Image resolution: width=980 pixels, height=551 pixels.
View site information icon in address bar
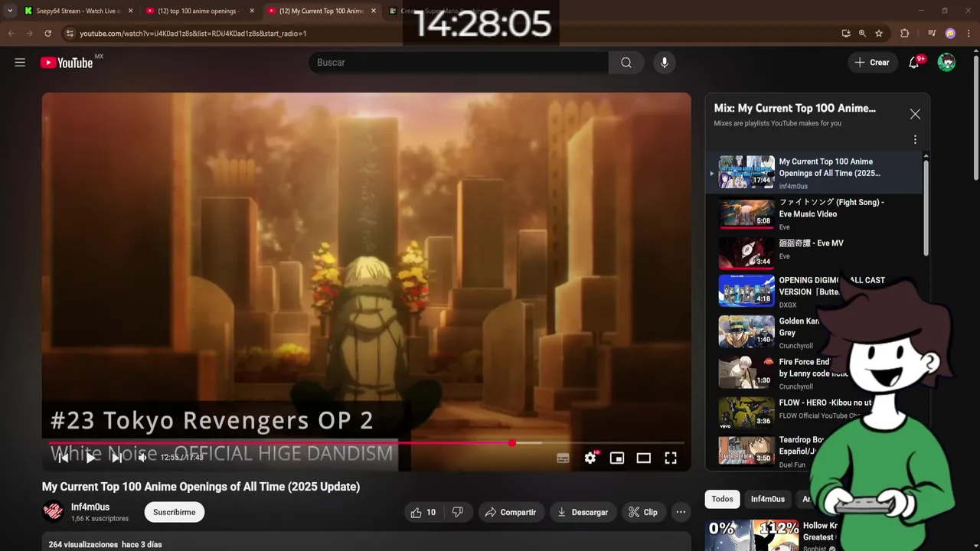tap(69, 34)
